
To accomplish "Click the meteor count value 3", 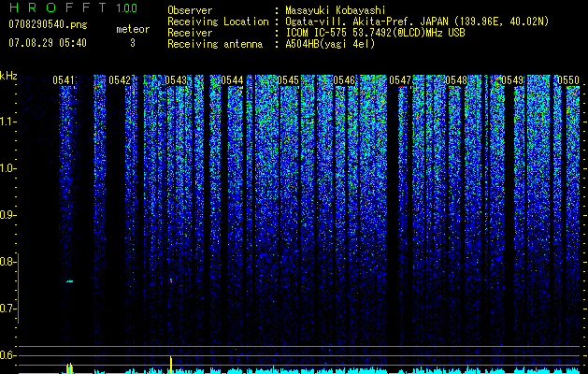I will click(x=133, y=43).
